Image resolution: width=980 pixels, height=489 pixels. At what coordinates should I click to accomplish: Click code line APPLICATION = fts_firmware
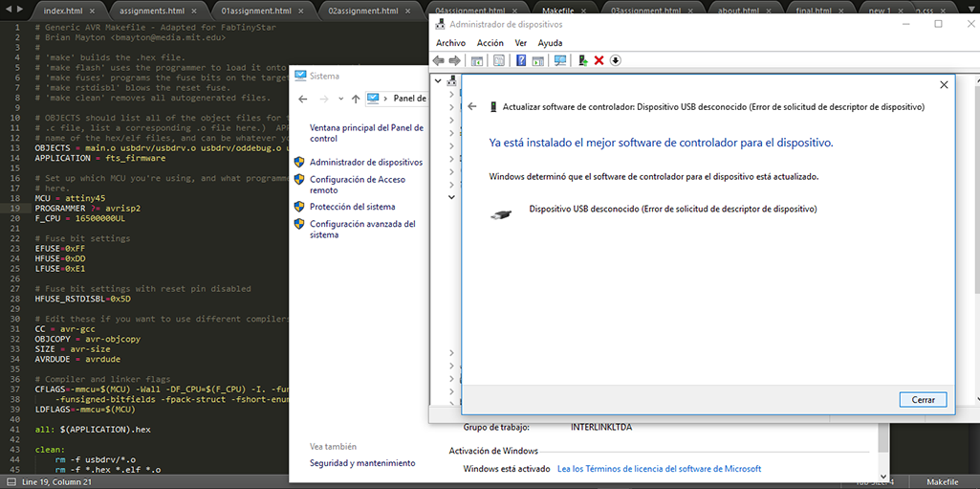coord(100,158)
